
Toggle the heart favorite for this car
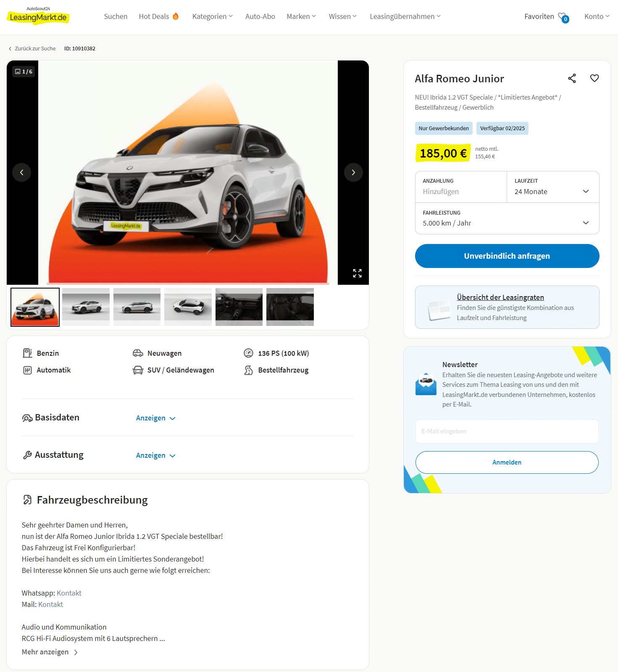tap(594, 79)
